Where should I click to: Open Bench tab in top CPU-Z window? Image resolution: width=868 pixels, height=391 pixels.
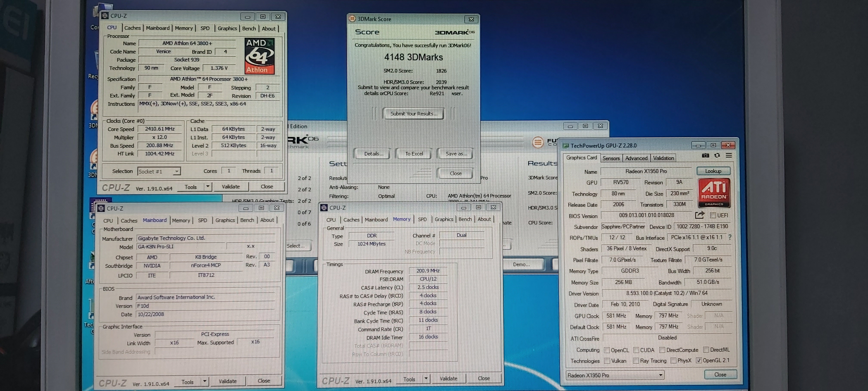[x=249, y=28]
